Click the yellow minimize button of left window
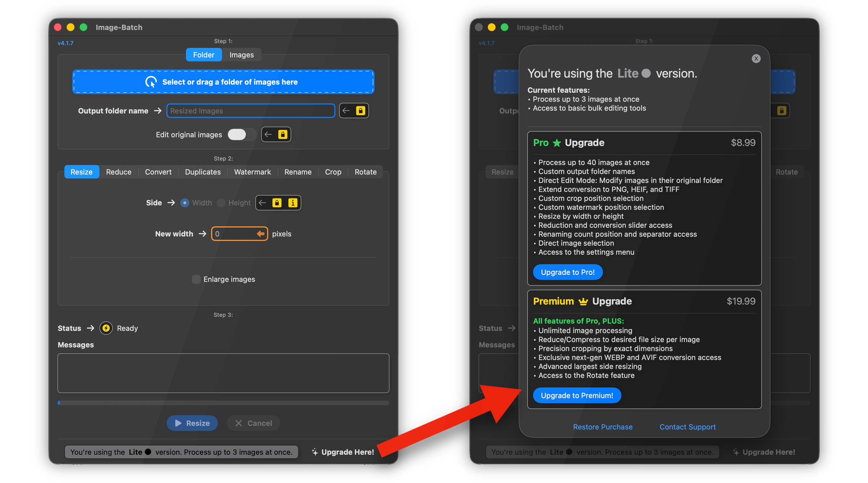The height and width of the screenshot is (483, 868). click(x=71, y=27)
